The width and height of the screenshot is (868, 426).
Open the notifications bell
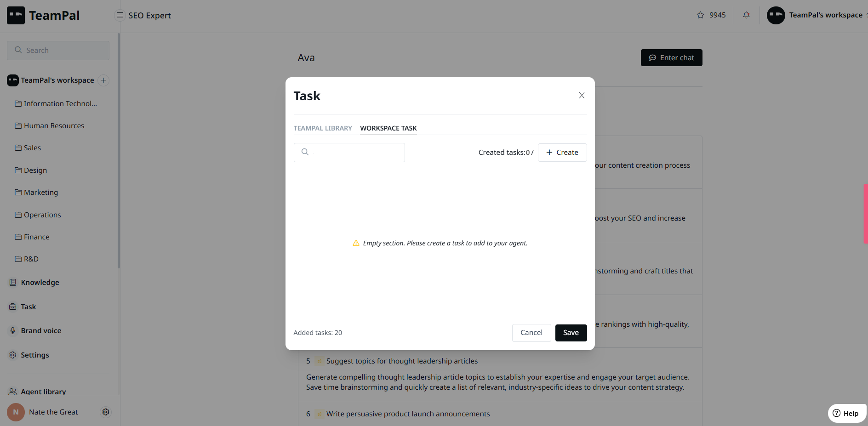tap(746, 15)
